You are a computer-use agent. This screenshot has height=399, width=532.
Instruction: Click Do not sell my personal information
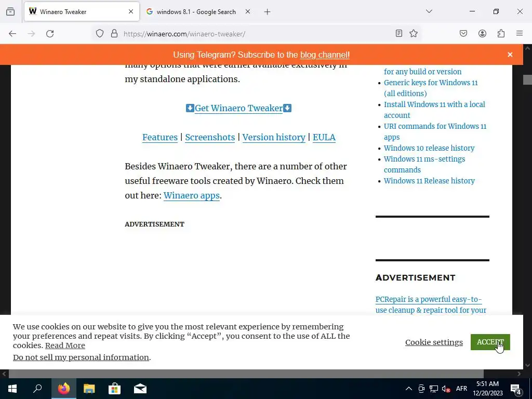pos(81,357)
